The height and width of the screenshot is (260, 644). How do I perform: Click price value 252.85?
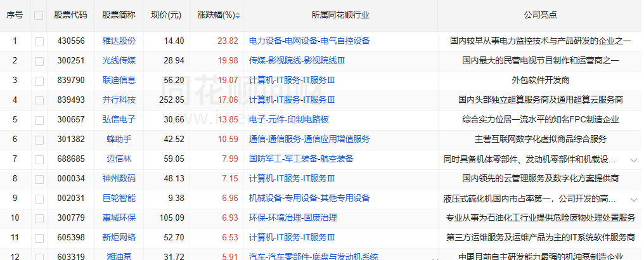[172, 100]
